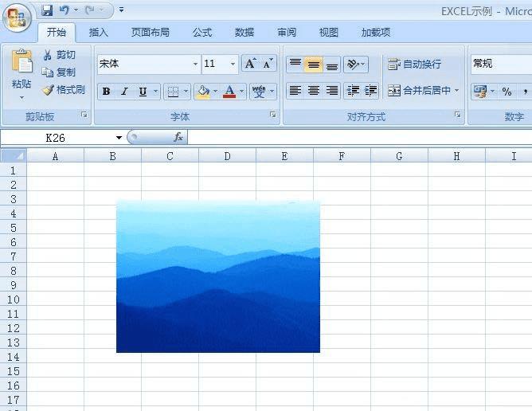Center text horizontally

pyautogui.click(x=314, y=91)
